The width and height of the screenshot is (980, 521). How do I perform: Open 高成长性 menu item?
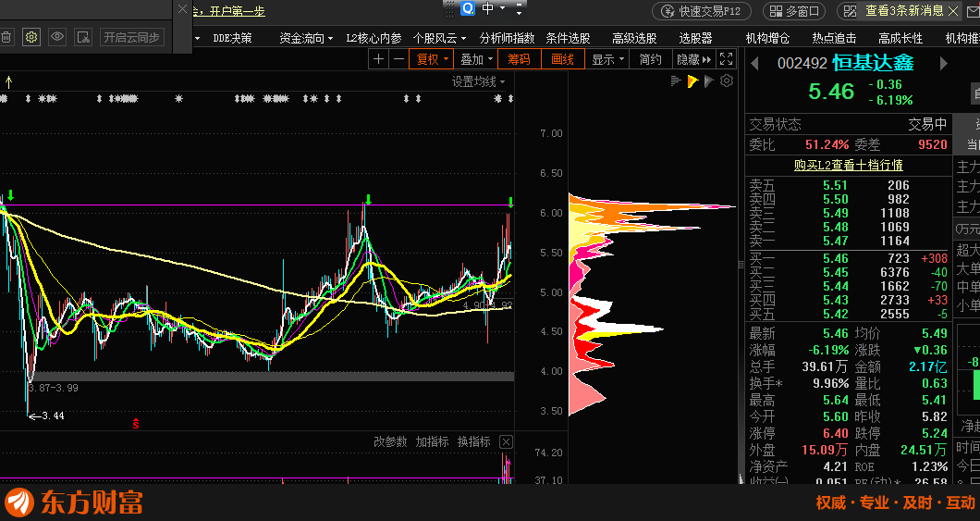(900, 38)
